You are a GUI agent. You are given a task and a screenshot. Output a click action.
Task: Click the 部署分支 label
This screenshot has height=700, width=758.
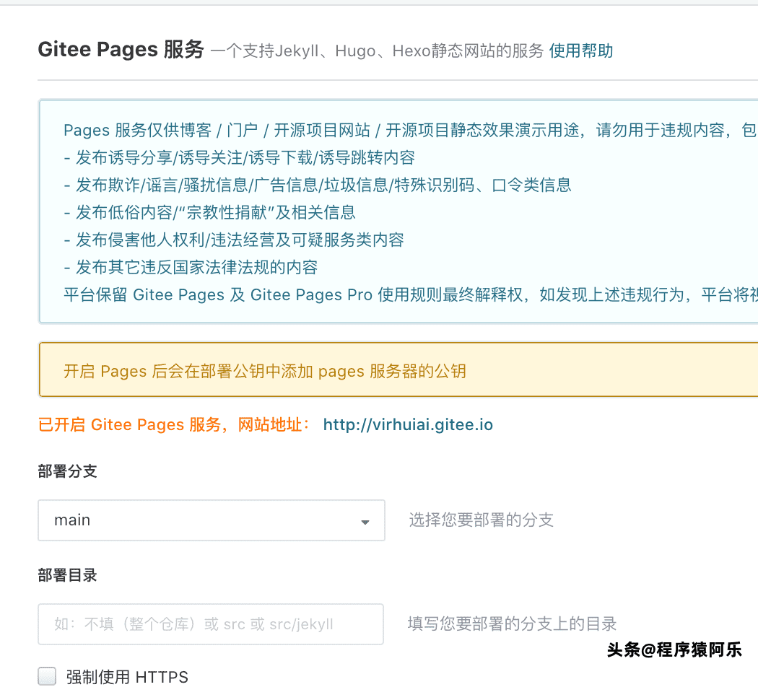coord(68,471)
